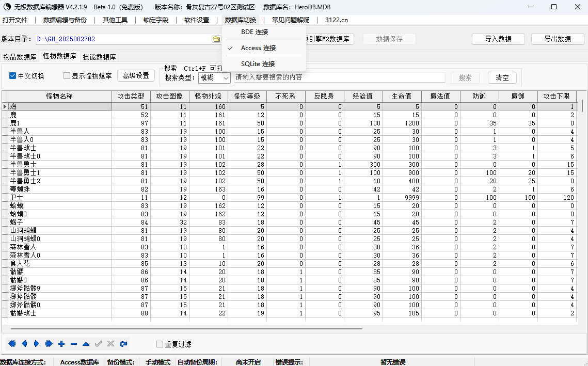The image size is (588, 366).
Task: Go to the previous record
Action: (x=24, y=343)
